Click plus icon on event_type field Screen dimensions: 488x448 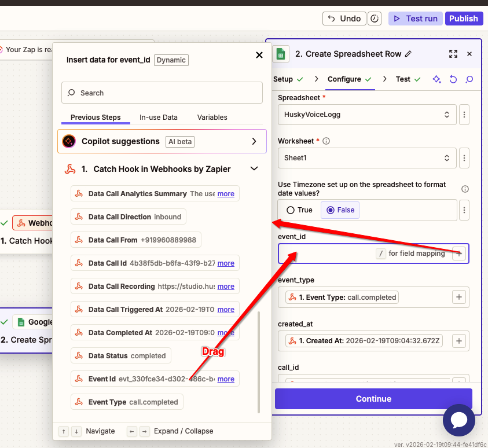(x=458, y=297)
